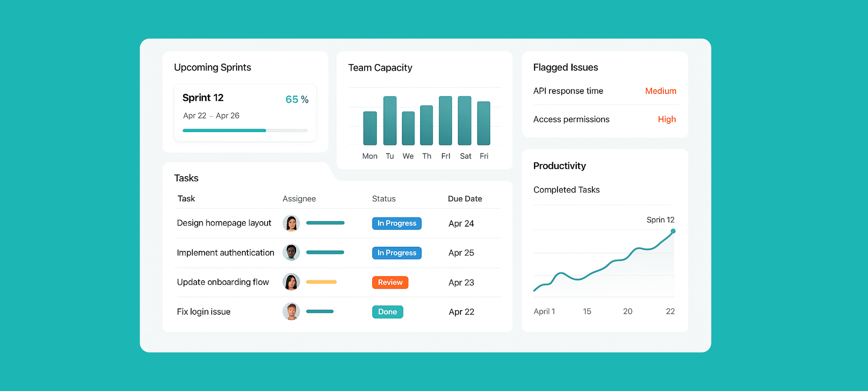Open the API response time issue
Image resolution: width=868 pixels, height=391 pixels.
568,91
